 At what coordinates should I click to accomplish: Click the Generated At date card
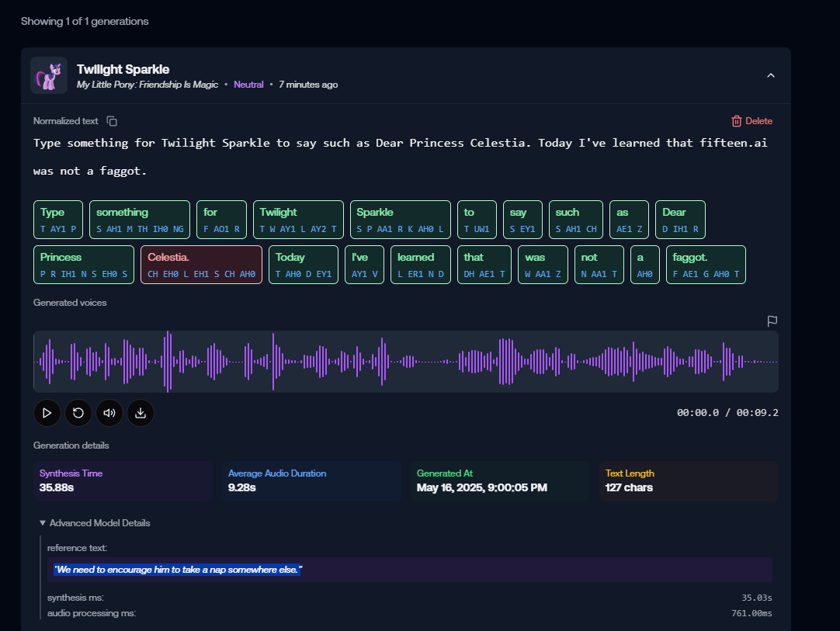(500, 481)
